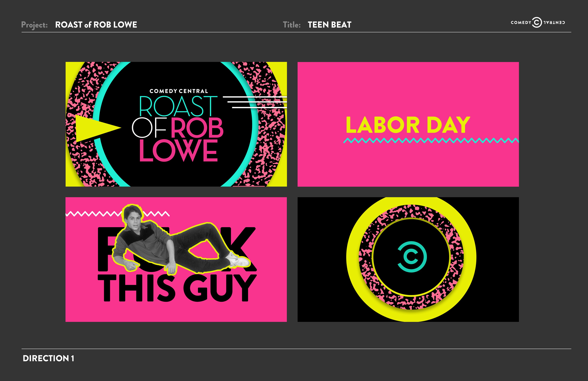Open the 'This Guy' frame thumbnail
The height and width of the screenshot is (381, 588).
pos(176,260)
